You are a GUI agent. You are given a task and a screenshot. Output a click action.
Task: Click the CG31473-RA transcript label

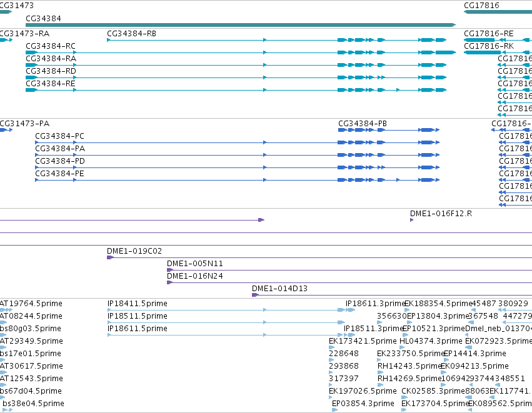point(25,34)
